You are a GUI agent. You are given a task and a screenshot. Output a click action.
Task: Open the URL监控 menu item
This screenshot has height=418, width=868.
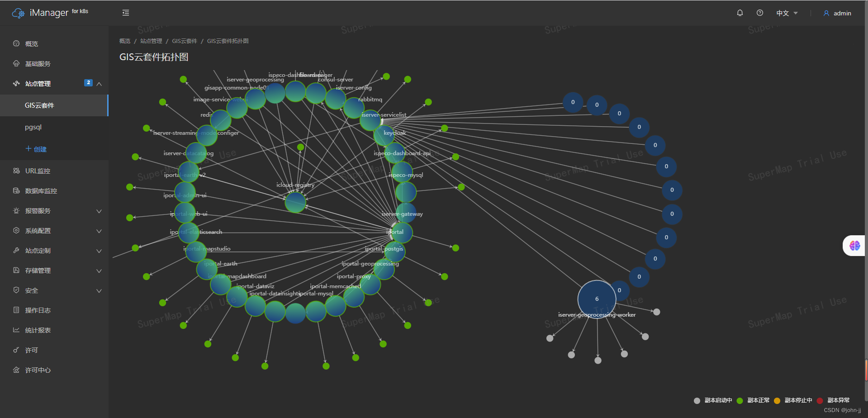[x=54, y=171]
